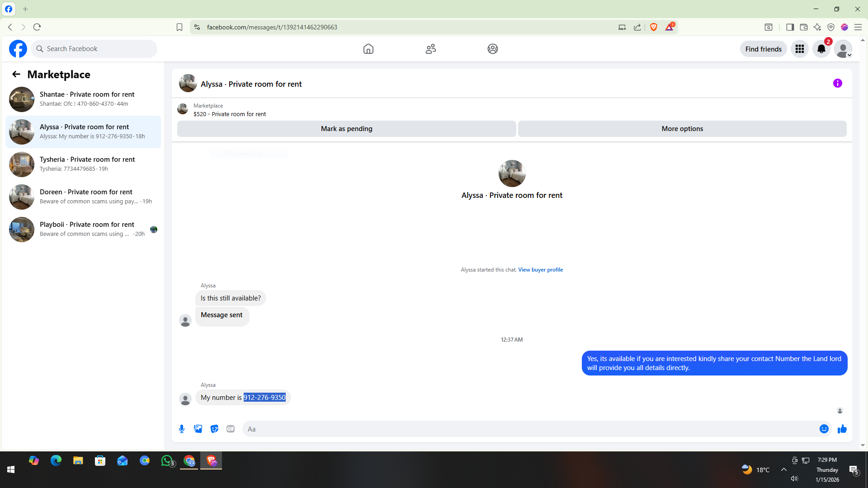This screenshot has height=488, width=868.
Task: Open the Facebook menu grid icon
Action: [799, 49]
